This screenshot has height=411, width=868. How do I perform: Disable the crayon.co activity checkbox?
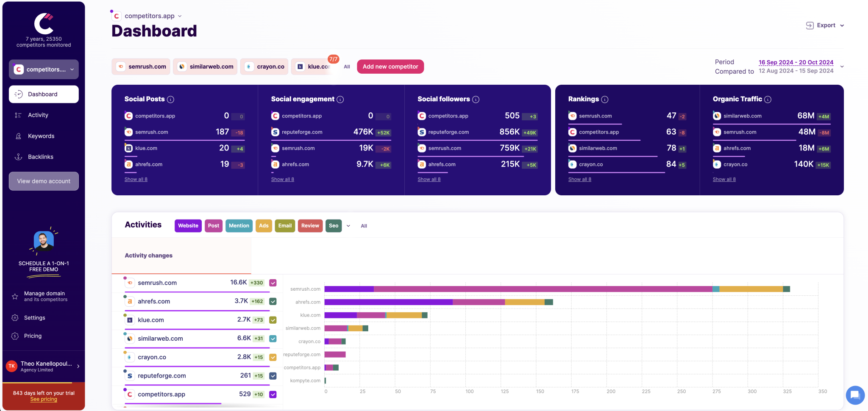(x=273, y=357)
